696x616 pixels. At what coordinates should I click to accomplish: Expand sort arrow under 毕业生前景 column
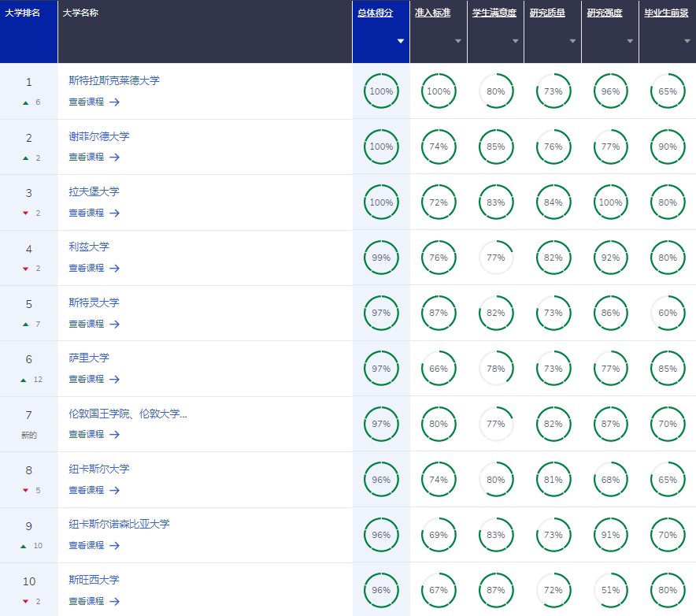tap(687, 41)
